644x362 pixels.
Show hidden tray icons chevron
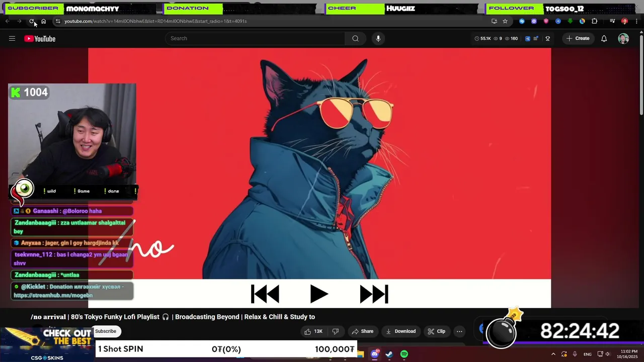[x=553, y=354]
